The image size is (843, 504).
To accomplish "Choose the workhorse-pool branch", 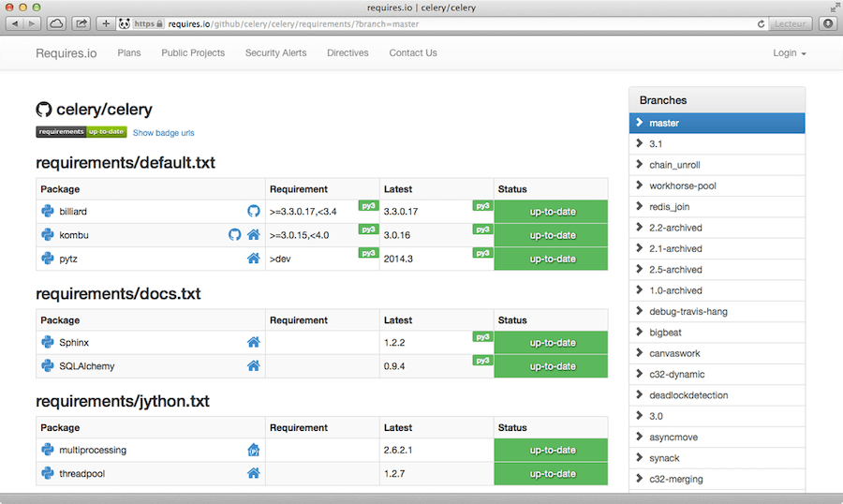I will pos(682,185).
